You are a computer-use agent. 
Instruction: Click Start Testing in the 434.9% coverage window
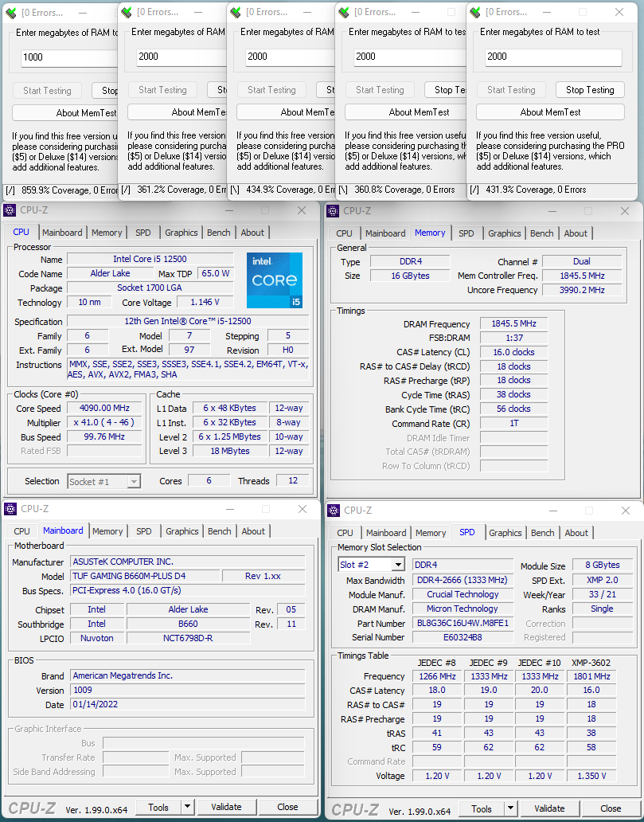point(271,90)
